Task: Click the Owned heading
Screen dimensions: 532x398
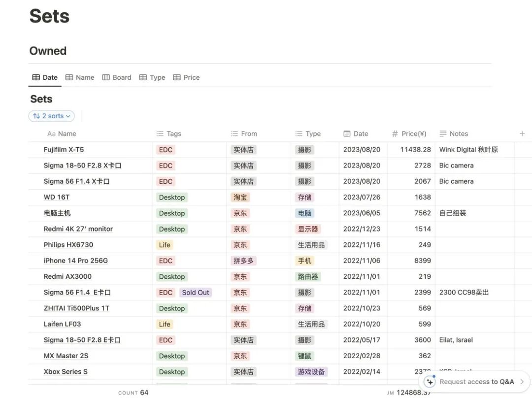Action: (48, 51)
